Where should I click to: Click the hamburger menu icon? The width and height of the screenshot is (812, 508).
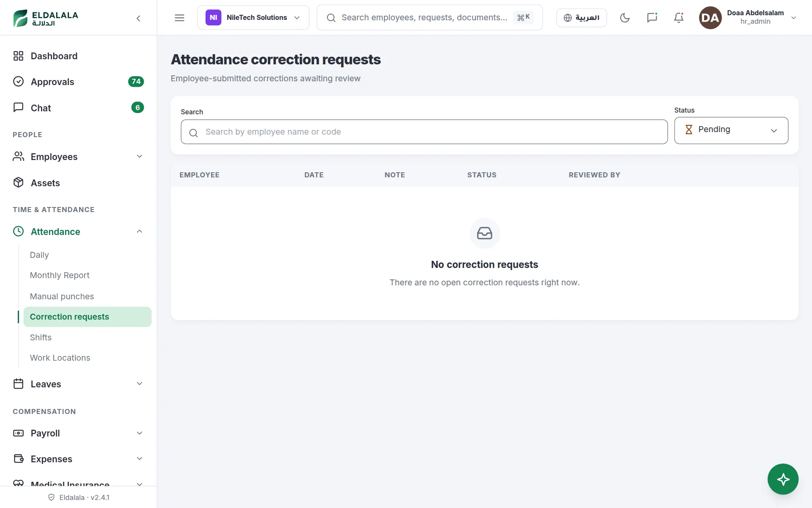coord(179,18)
